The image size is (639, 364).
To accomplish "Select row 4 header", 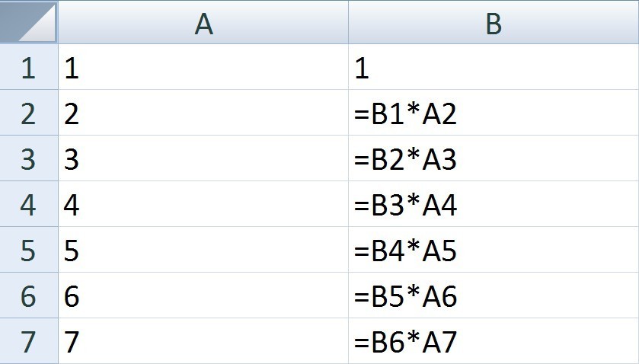I will click(x=29, y=204).
